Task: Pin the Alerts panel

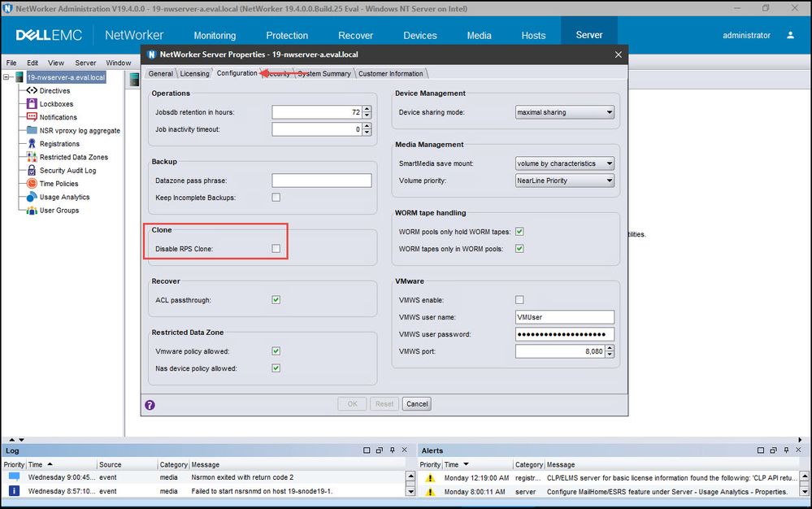Action: pos(786,450)
